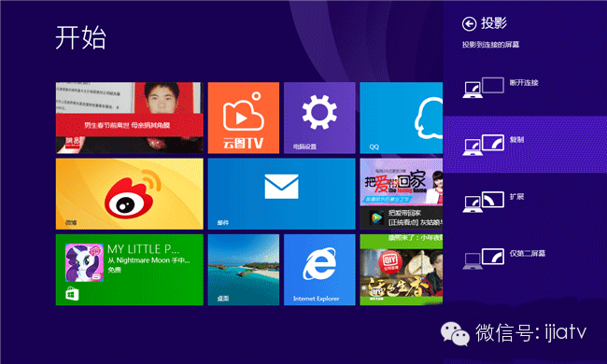Click the 开始 Start heading text

[80, 37]
